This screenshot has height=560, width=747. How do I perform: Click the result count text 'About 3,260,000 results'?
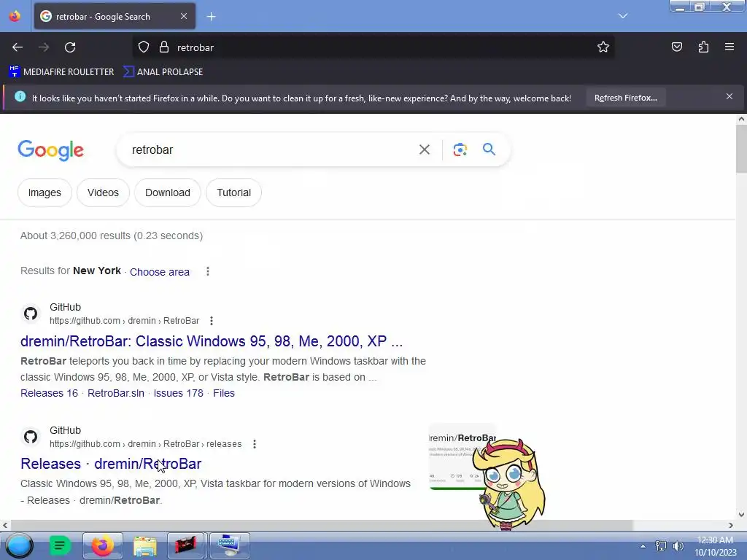(75, 236)
